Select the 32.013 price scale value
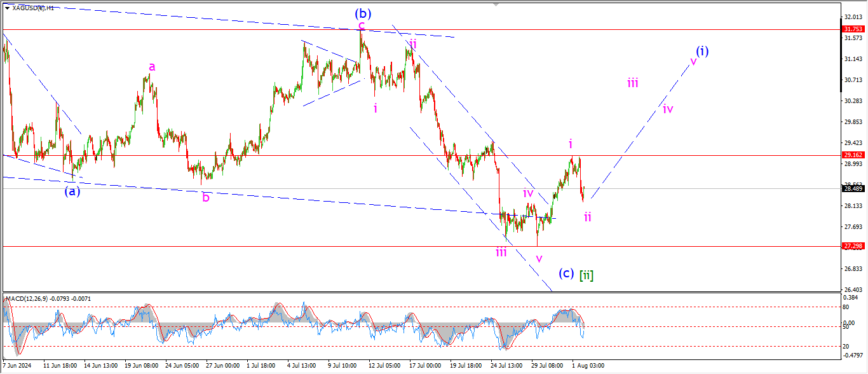This screenshot has height=374, width=868. 851,17
